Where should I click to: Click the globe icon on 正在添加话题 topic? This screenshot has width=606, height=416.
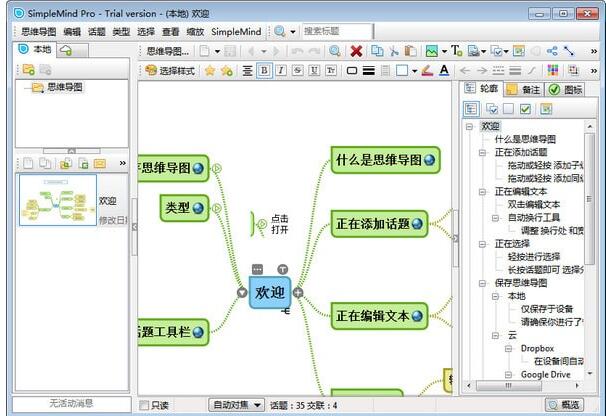click(417, 224)
